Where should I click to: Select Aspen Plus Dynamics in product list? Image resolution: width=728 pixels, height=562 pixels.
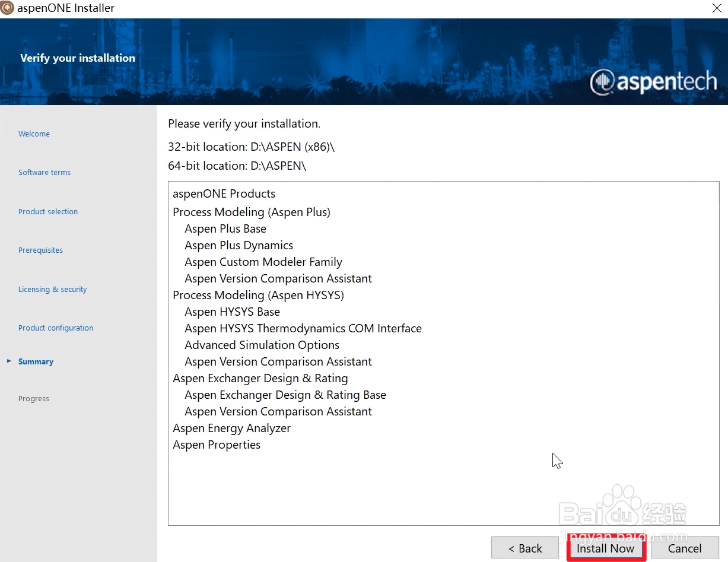[239, 246]
